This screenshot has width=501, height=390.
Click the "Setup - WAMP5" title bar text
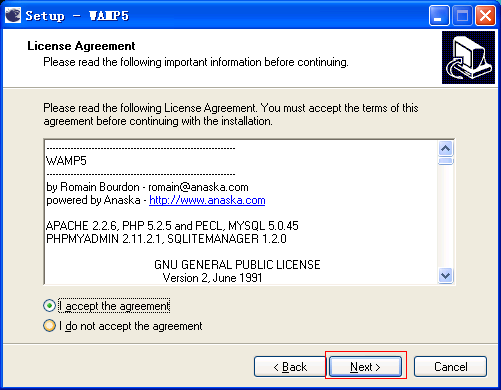77,16
